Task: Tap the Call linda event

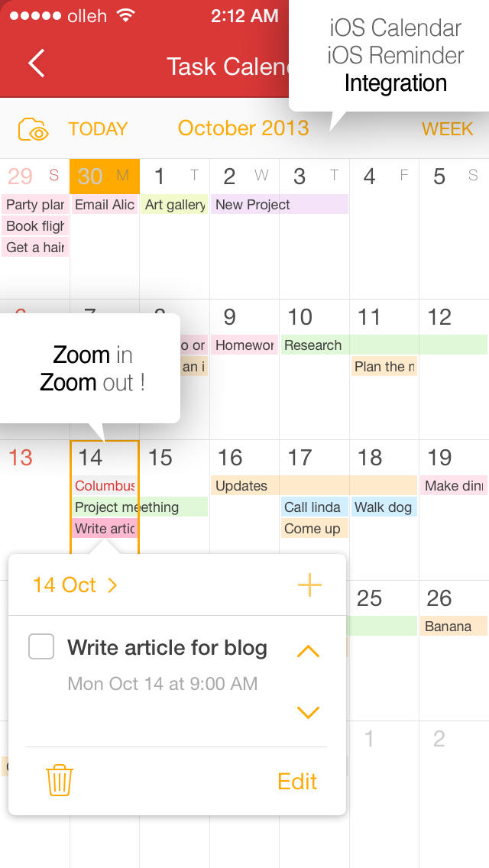Action: point(313,507)
